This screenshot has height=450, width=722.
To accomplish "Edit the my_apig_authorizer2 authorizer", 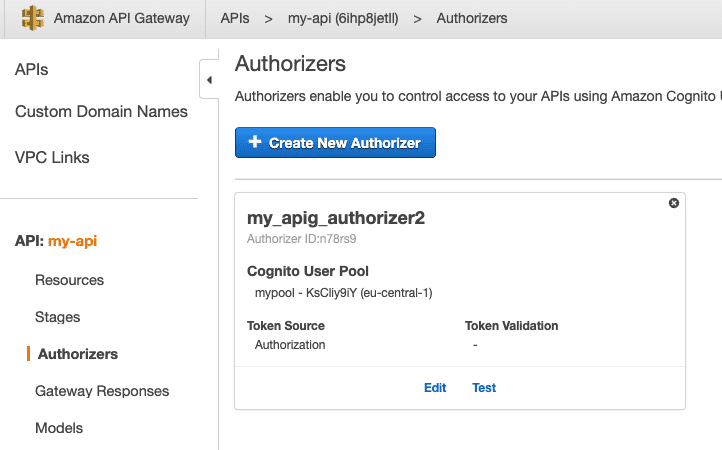I will pyautogui.click(x=435, y=388).
